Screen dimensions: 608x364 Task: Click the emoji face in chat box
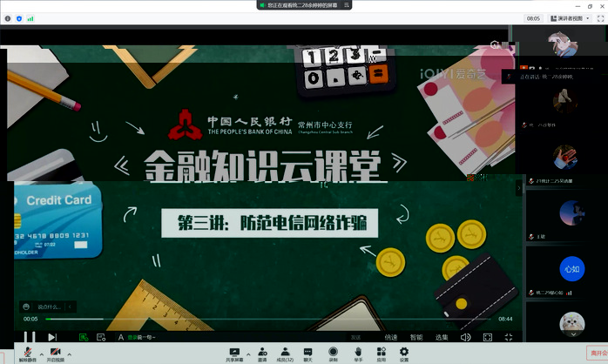tap(26, 307)
